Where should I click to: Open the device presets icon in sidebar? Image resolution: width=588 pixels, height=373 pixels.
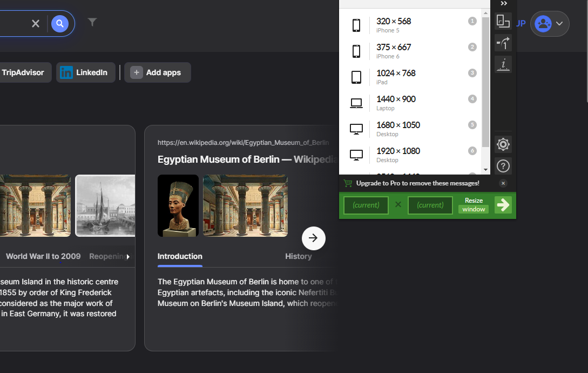(503, 21)
